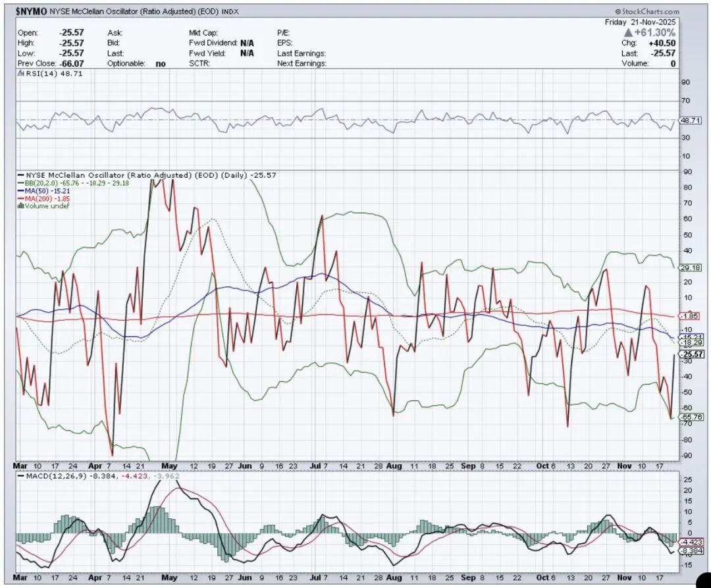The width and height of the screenshot is (711, 588).
Task: Click May on the main chart date axis
Action: (169, 466)
